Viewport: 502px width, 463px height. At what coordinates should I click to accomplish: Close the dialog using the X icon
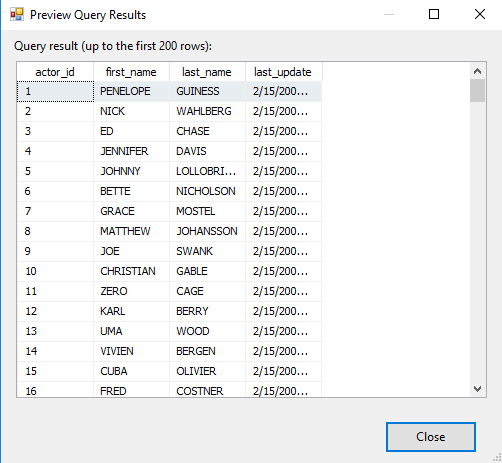480,14
